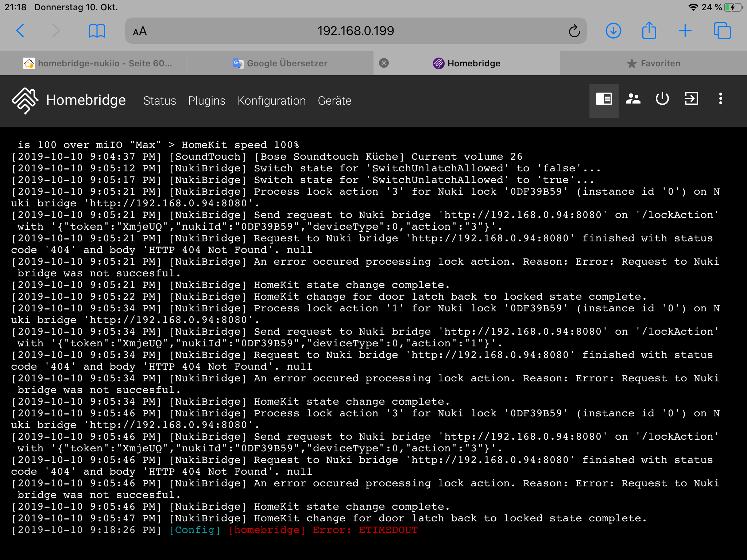Open the AA reader view menu
747x560 pixels.
click(x=140, y=31)
